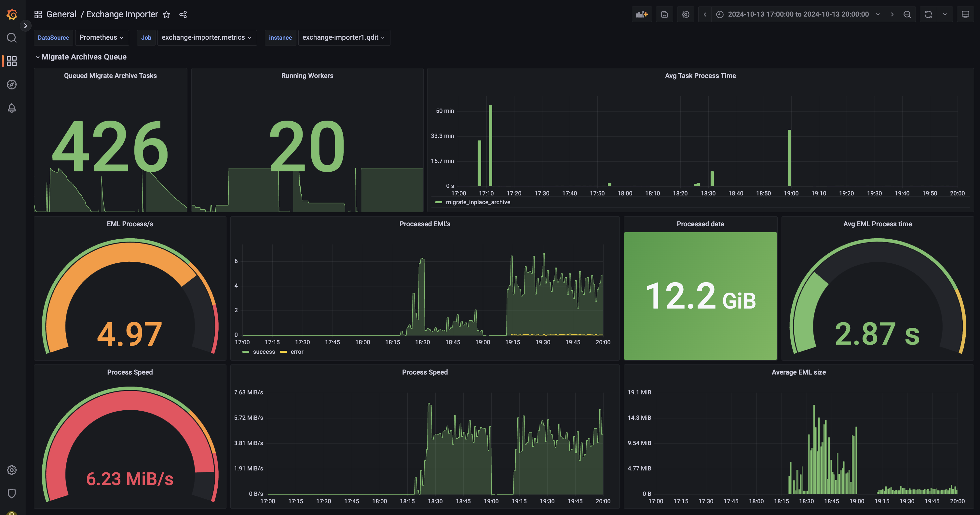Open the search icon in sidebar

tap(12, 38)
